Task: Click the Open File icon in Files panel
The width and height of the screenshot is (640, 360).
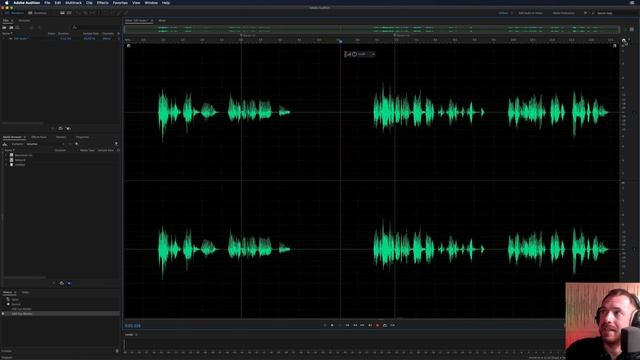Action: point(4,27)
